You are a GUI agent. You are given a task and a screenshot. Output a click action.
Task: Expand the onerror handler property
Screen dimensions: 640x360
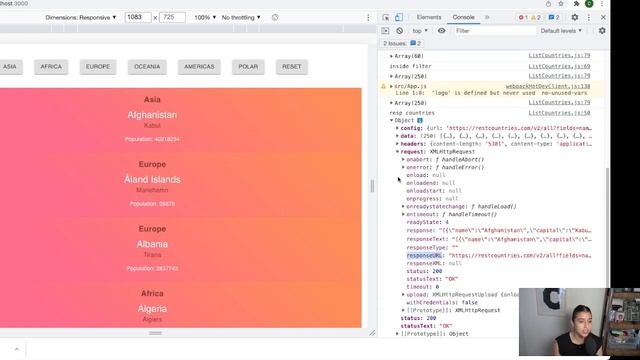click(x=403, y=167)
